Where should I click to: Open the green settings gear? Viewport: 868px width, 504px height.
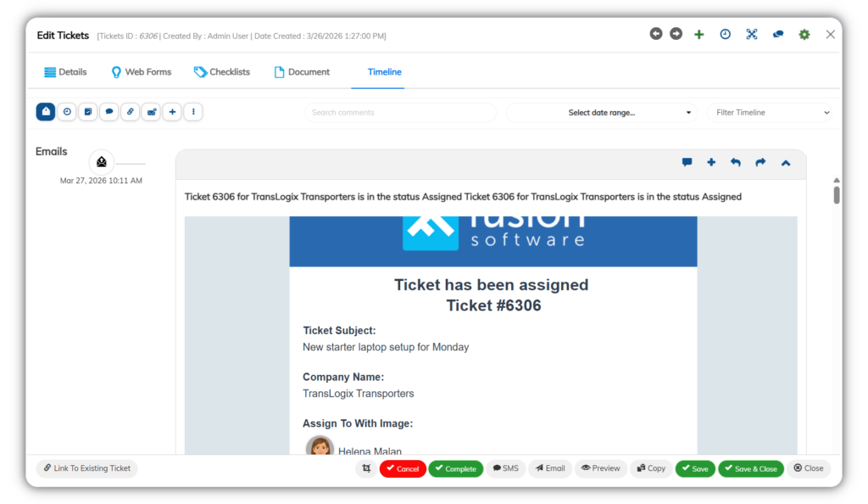coord(804,34)
